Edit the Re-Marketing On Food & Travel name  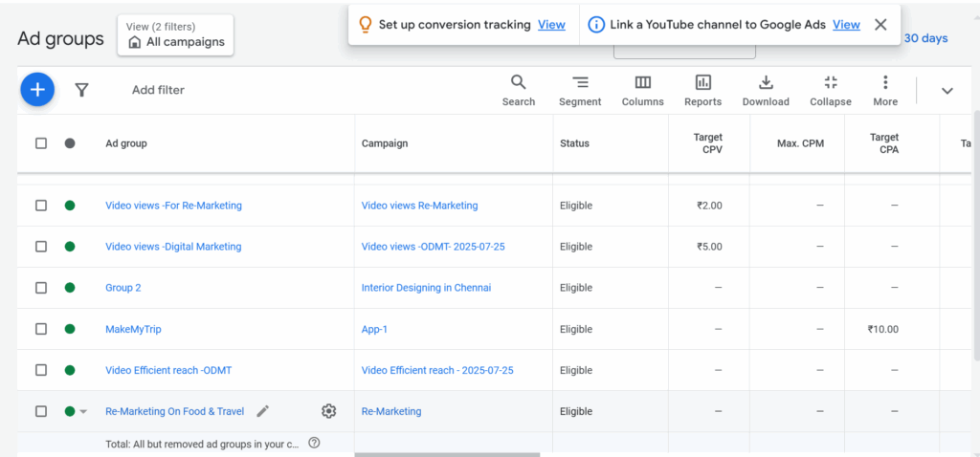pos(263,411)
